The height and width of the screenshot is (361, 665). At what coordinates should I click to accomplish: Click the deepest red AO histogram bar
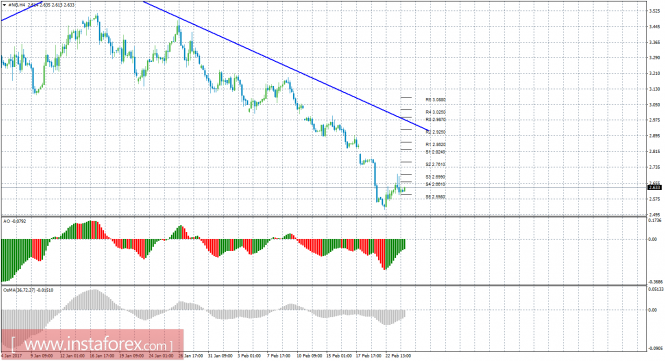click(x=385, y=255)
